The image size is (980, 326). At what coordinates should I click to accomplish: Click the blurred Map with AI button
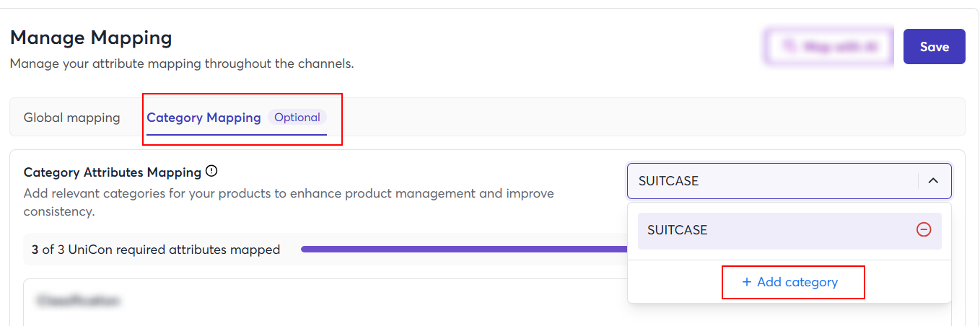coord(828,47)
